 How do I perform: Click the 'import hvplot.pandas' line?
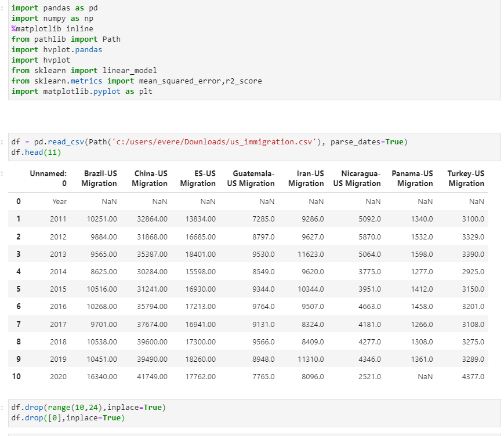(57, 49)
